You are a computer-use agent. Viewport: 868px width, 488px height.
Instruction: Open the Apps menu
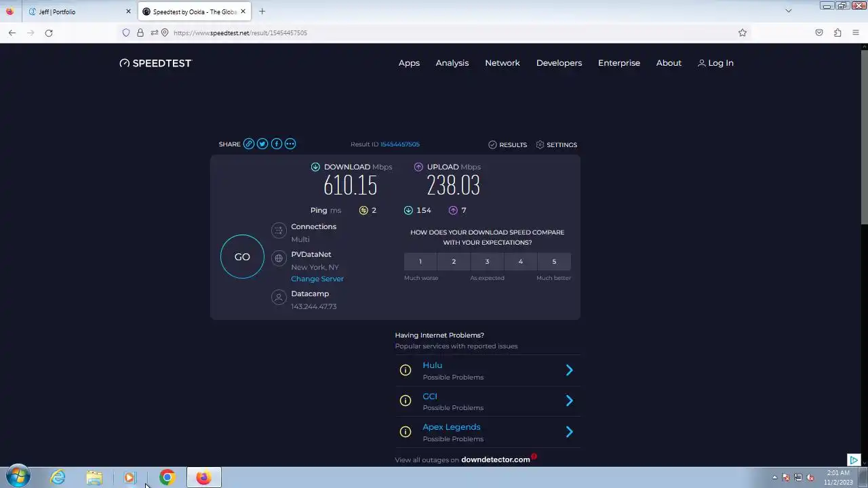pos(409,63)
